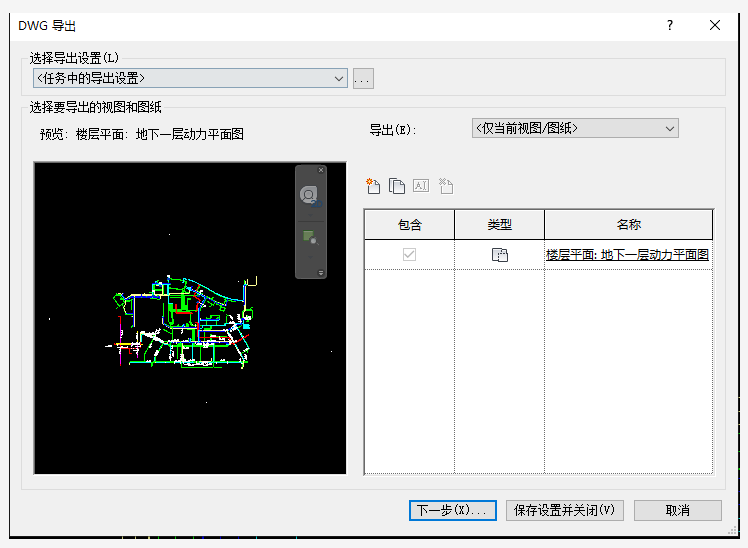748x548 pixels.
Task: Click the new set icon with star
Action: tap(373, 186)
